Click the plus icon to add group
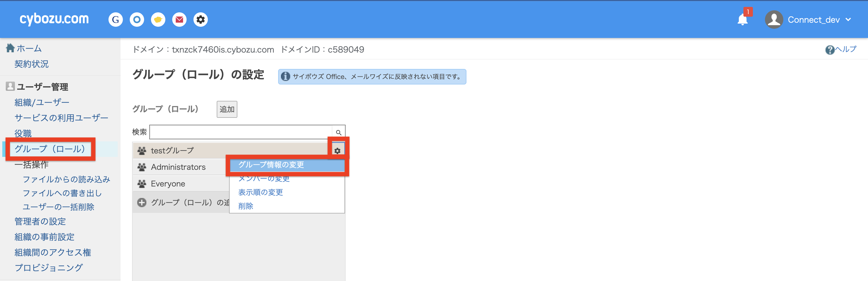This screenshot has width=868, height=281. 142,202
